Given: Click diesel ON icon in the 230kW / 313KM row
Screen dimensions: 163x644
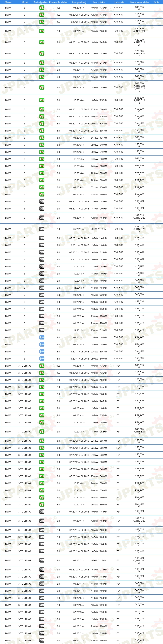Looking at the screenshot, I should point(42,330).
